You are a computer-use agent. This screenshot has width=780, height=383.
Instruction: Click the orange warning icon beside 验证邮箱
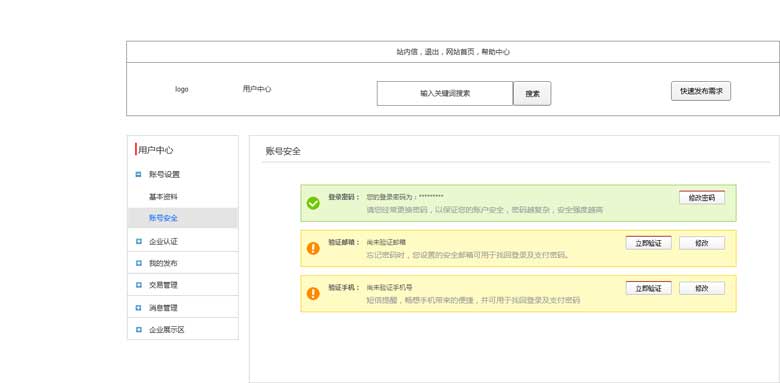(313, 248)
